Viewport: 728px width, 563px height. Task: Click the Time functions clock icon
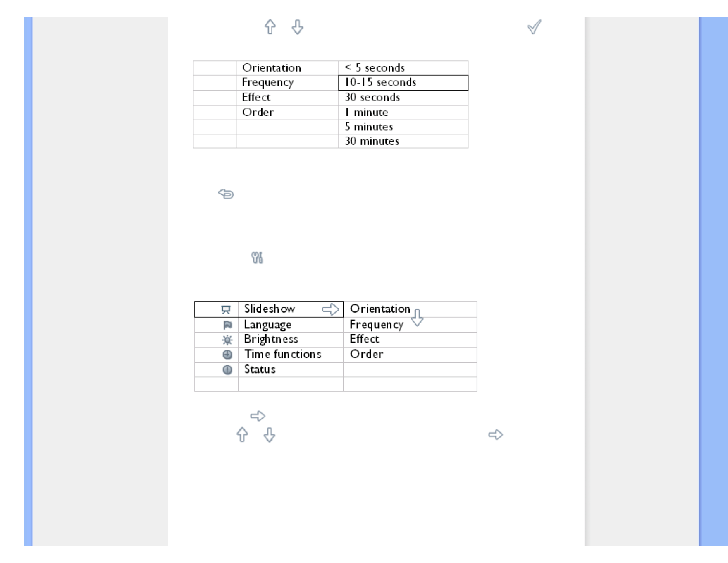tap(227, 355)
